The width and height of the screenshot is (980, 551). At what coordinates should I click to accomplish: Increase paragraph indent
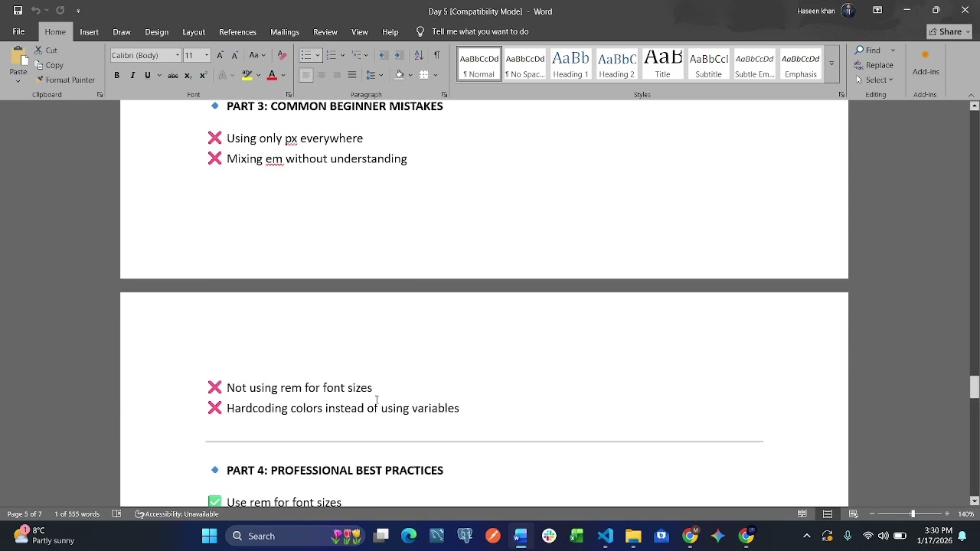[400, 55]
